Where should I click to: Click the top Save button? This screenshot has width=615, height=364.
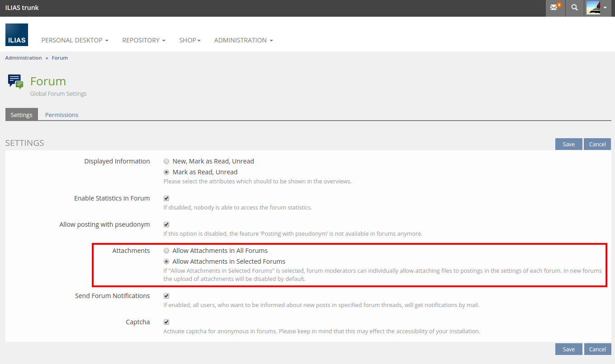pyautogui.click(x=568, y=144)
